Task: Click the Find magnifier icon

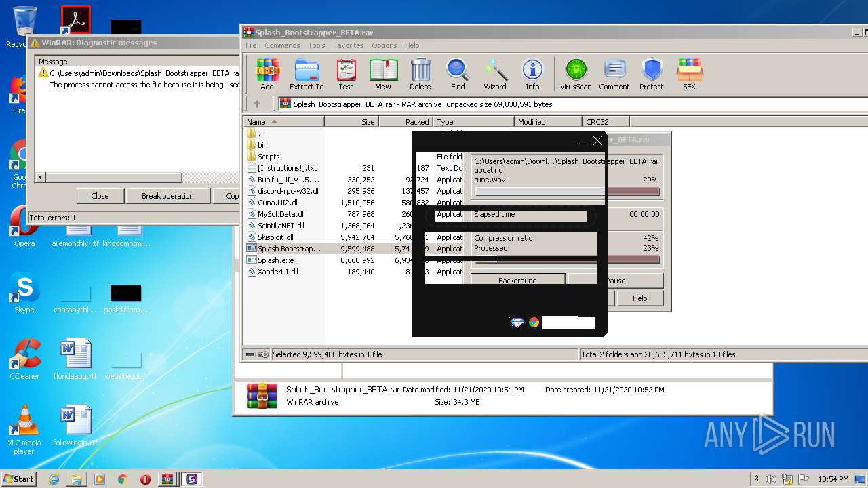Action: click(x=458, y=75)
